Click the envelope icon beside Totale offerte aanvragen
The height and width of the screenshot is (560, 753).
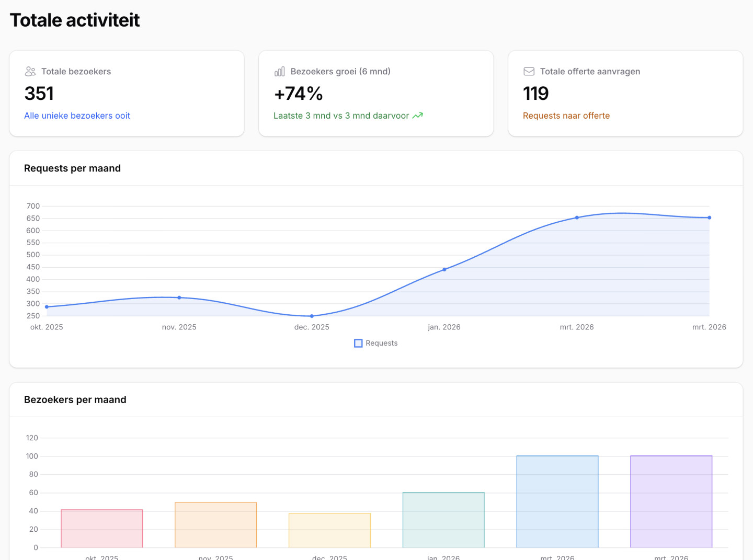pyautogui.click(x=529, y=71)
